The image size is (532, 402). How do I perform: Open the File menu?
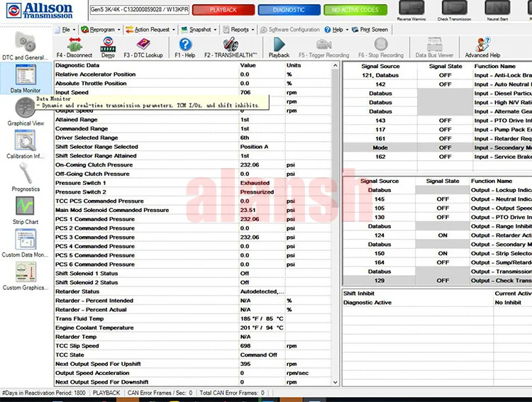[x=66, y=30]
